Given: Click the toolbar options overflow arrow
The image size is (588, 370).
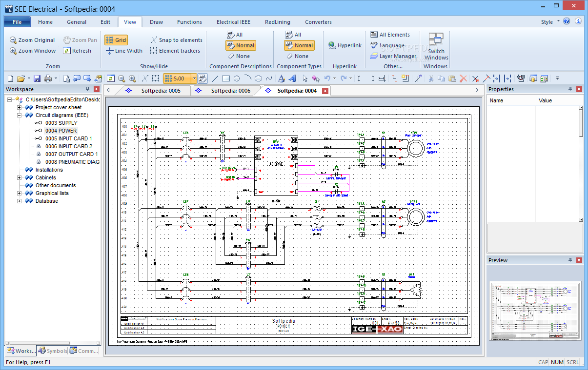Looking at the screenshot, I should pyautogui.click(x=558, y=78).
